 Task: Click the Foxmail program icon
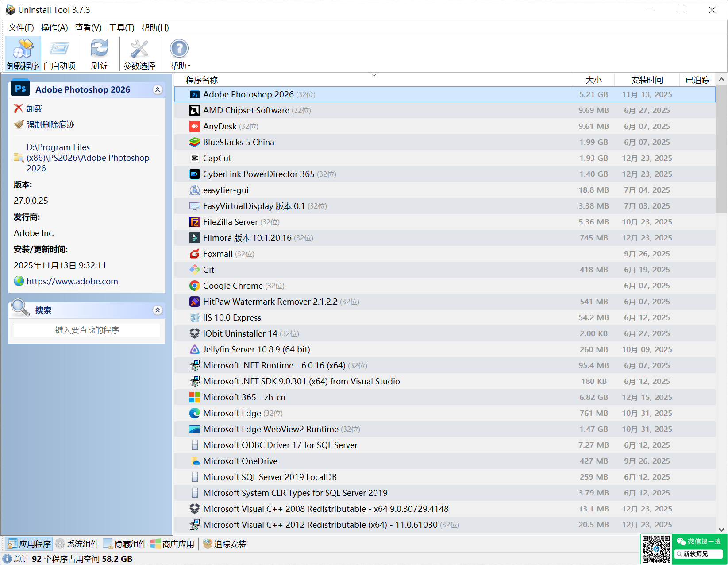tap(195, 254)
